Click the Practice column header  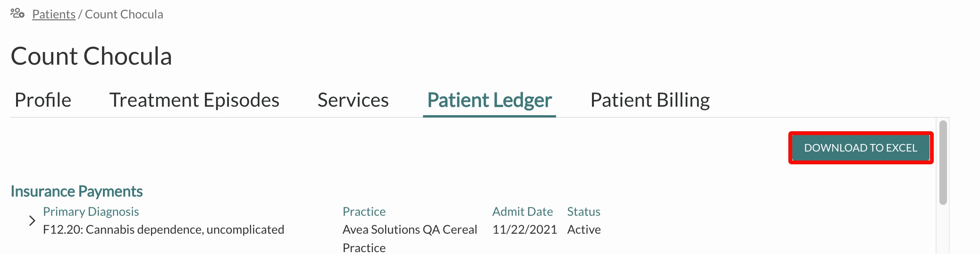click(x=364, y=212)
